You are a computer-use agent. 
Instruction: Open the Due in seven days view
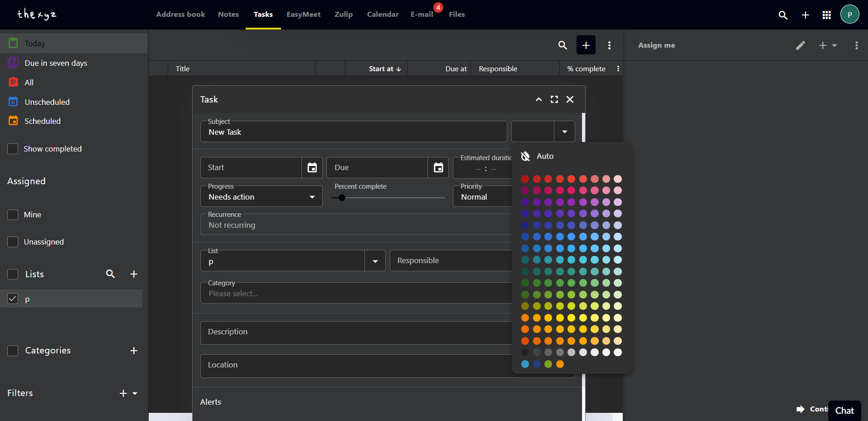point(56,63)
